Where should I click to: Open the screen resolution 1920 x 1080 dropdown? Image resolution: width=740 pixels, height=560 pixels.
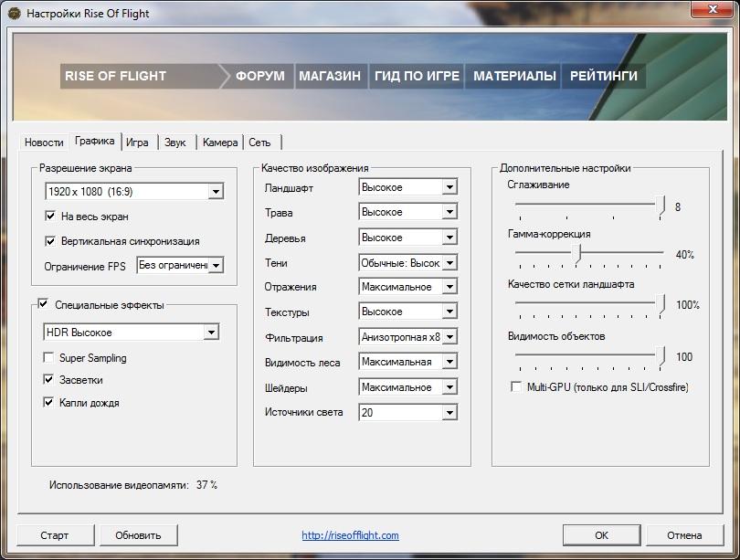pos(134,192)
